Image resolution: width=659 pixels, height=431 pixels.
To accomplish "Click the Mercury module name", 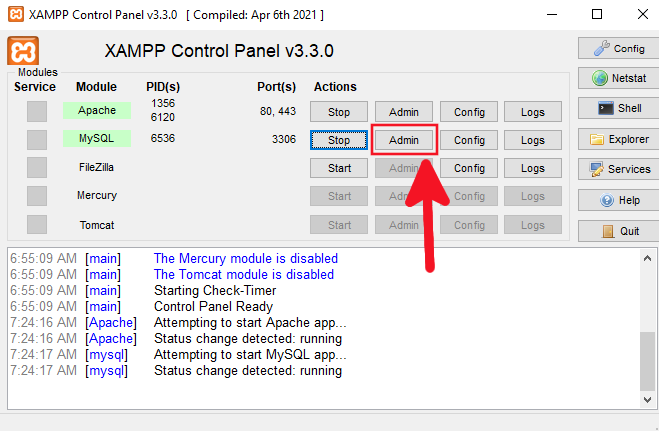I will click(x=97, y=195).
